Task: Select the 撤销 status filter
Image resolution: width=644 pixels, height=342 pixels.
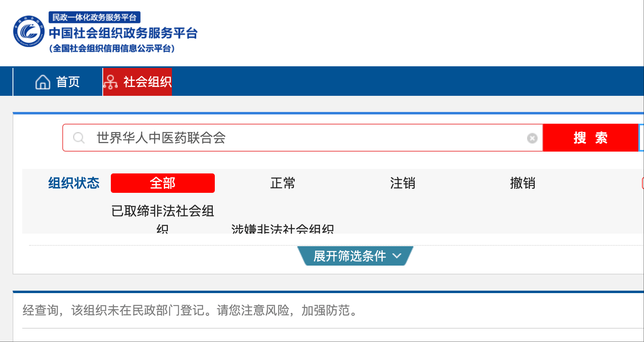Action: tap(523, 183)
